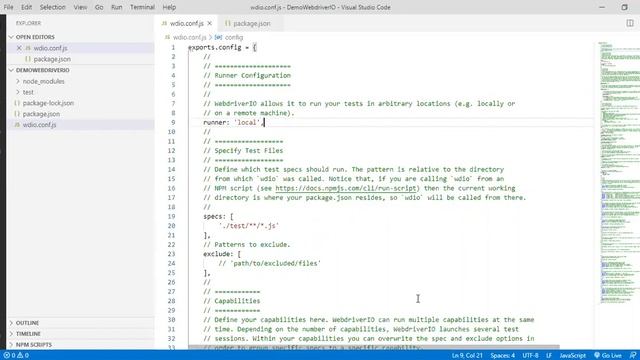Close the wdio.conf.js editor tab

pos(209,24)
